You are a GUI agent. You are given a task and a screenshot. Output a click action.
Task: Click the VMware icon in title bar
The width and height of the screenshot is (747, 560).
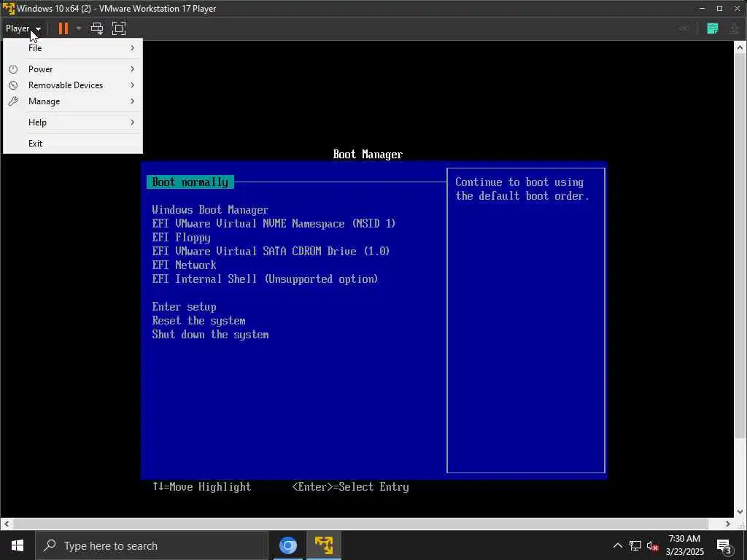(x=9, y=9)
